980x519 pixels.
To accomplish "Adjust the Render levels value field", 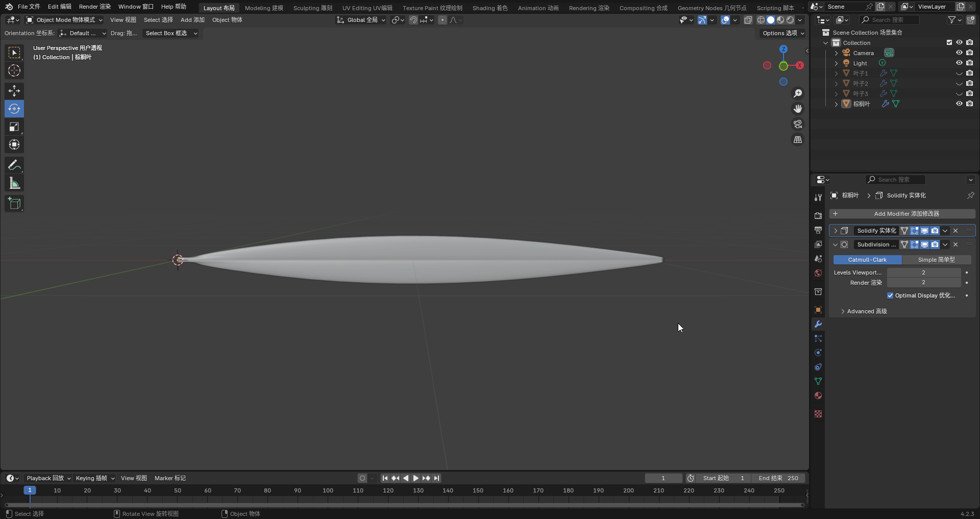I will [x=924, y=282].
